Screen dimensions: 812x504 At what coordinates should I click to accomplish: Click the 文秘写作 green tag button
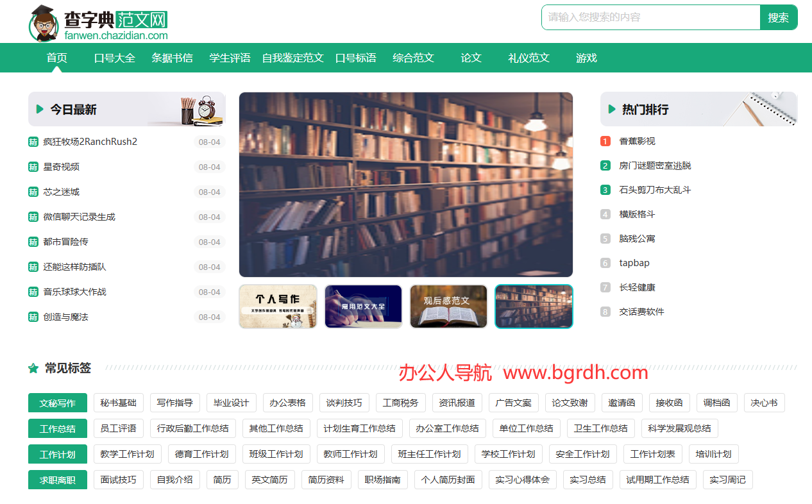point(57,403)
